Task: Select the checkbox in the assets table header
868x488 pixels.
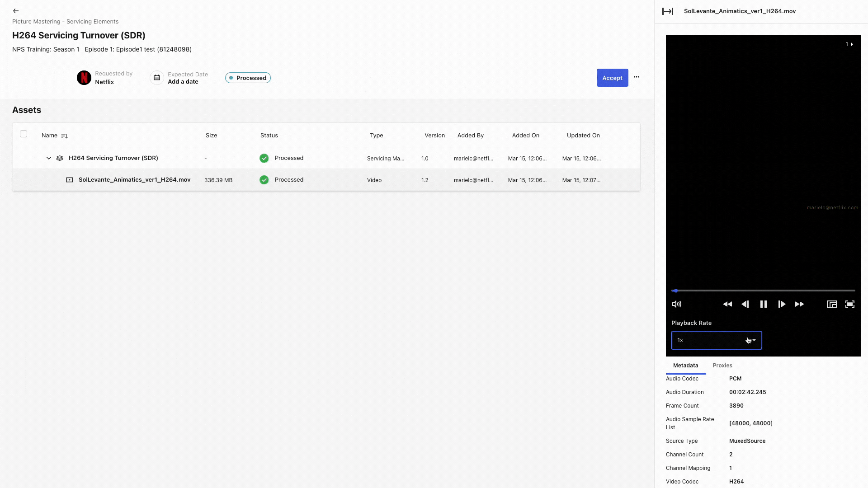Action: [x=24, y=134]
